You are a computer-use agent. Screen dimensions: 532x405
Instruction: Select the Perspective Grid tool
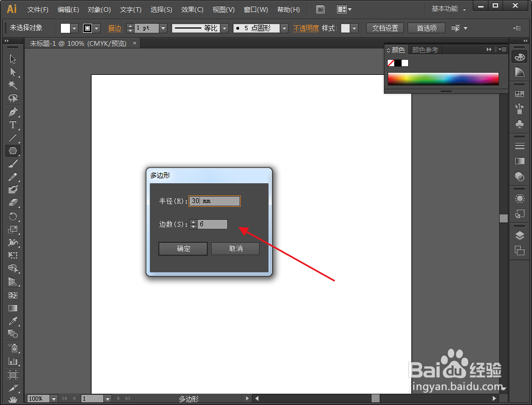pyautogui.click(x=13, y=282)
